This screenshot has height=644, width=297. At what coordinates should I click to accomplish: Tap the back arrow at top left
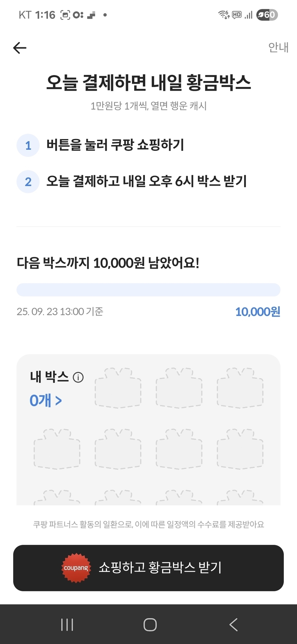pos(20,48)
